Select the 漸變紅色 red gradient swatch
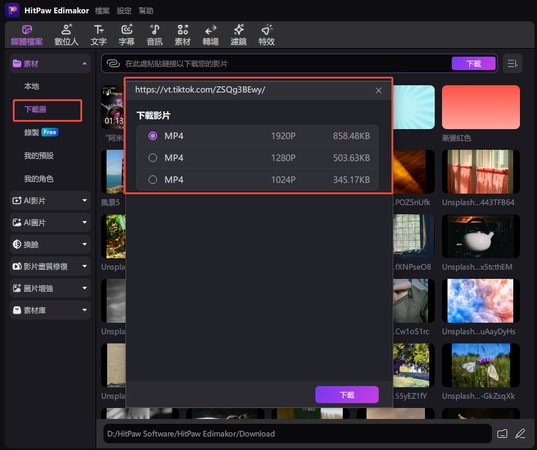This screenshot has height=450, width=537. pos(481,107)
